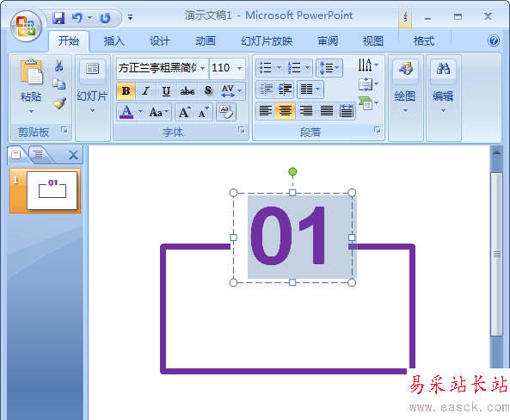The image size is (510, 420).
Task: Convert to SmartArt graphic
Action: [368, 103]
